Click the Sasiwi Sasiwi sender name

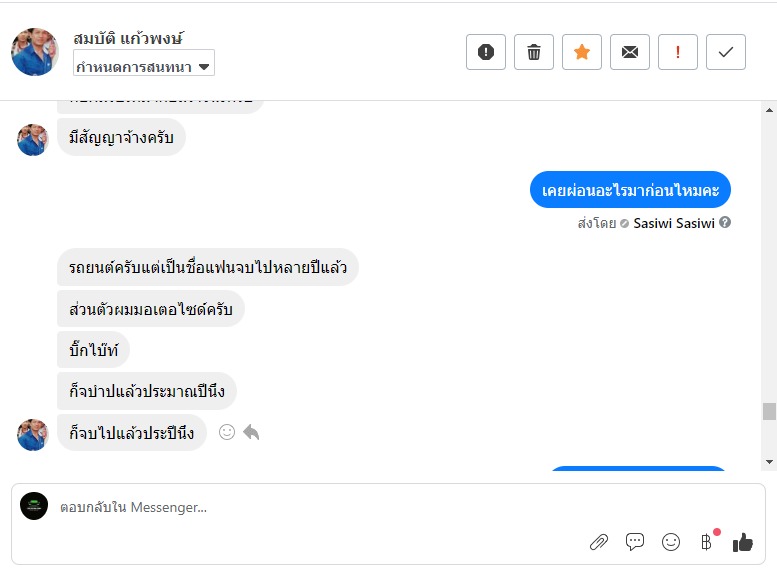coord(673,223)
